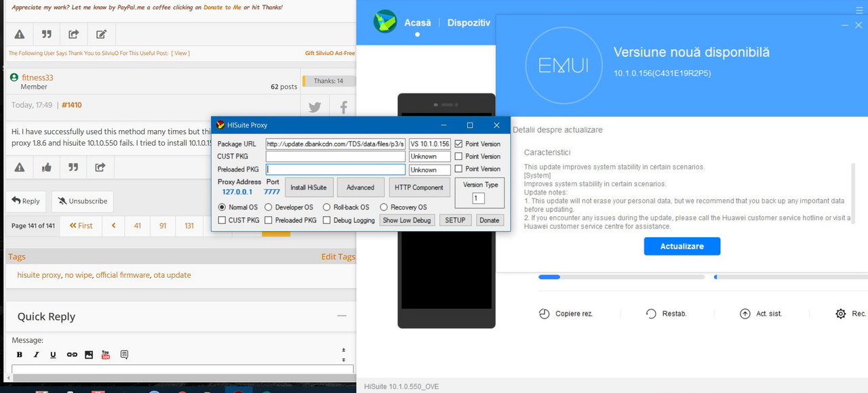The image size is (868, 393).
Task: Open HiSuite hamburger menu
Action: (x=859, y=9)
